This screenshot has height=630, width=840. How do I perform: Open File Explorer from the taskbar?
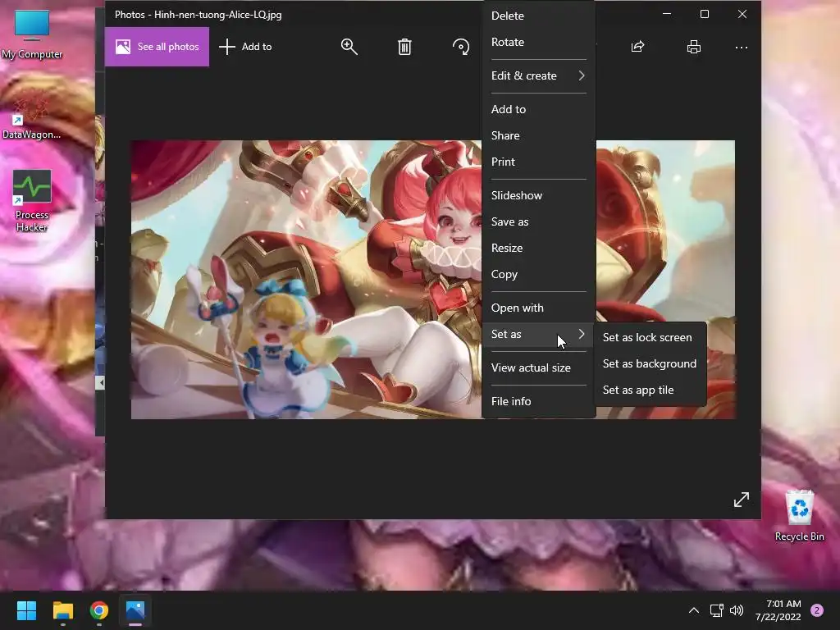pos(62,610)
